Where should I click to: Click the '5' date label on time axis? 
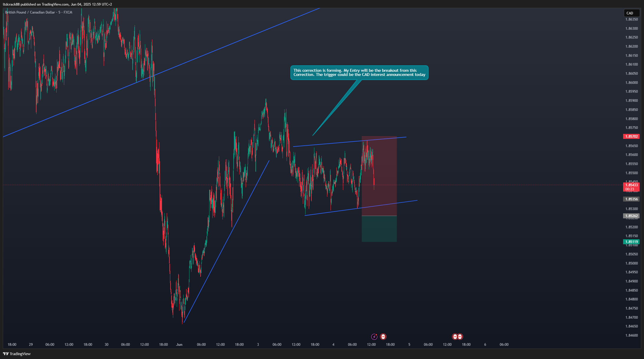(x=409, y=345)
